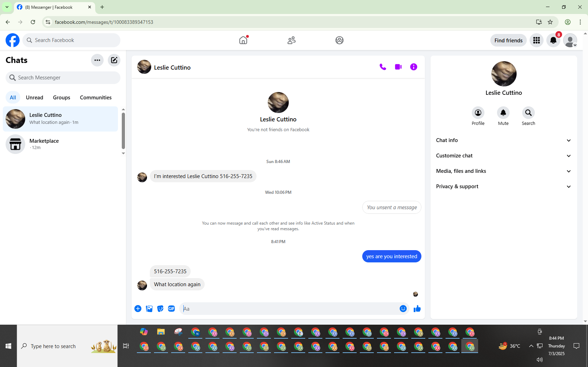Open the Groups icon in top navigation

pyautogui.click(x=339, y=40)
